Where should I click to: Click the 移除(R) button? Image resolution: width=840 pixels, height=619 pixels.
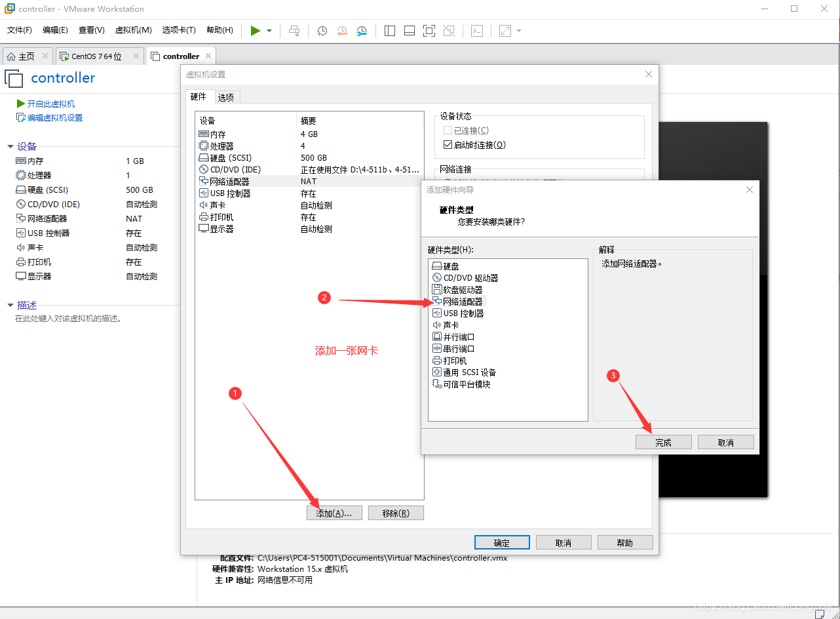coord(396,513)
